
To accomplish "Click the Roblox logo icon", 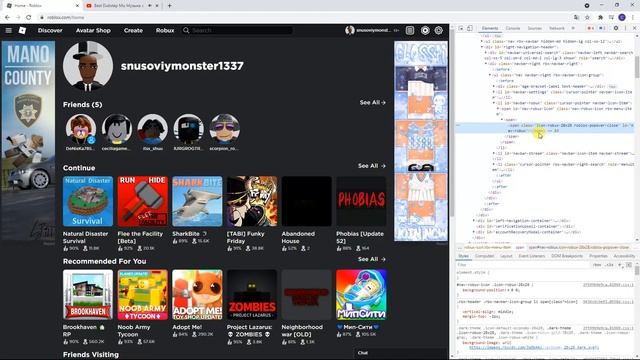I will click(22, 30).
